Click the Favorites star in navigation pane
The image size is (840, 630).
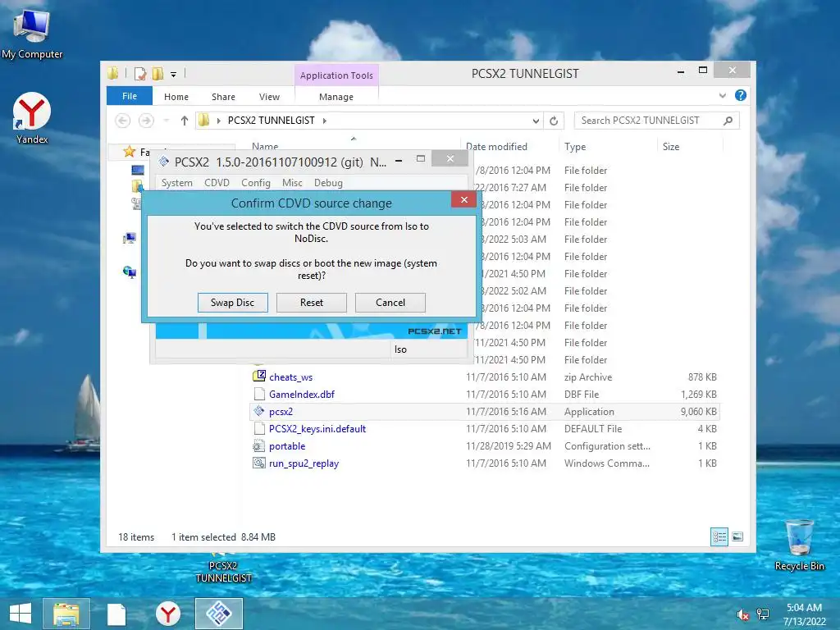click(x=129, y=152)
